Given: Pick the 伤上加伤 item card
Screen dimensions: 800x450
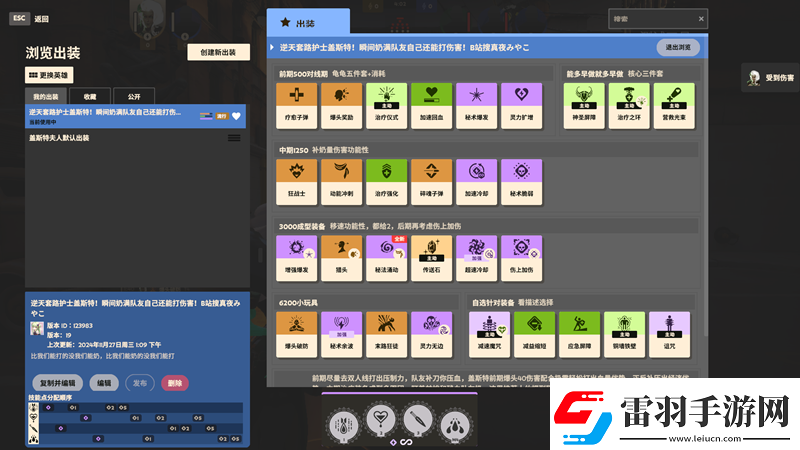Looking at the screenshot, I should (521, 258).
